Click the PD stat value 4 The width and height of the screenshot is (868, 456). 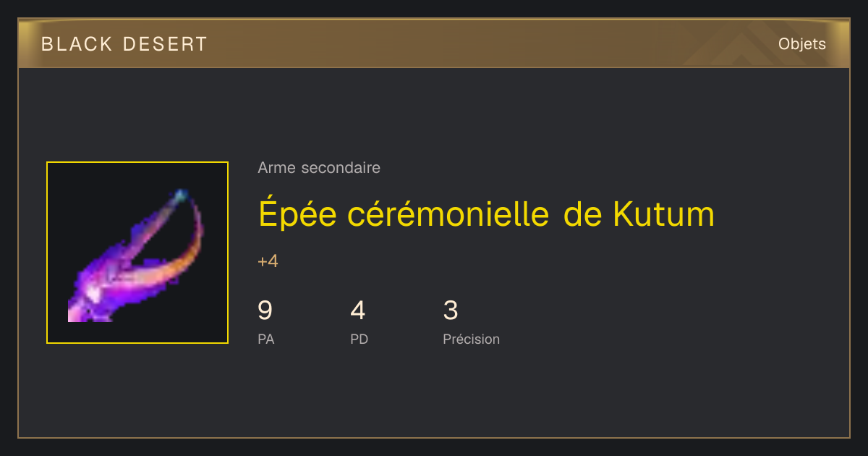click(358, 311)
